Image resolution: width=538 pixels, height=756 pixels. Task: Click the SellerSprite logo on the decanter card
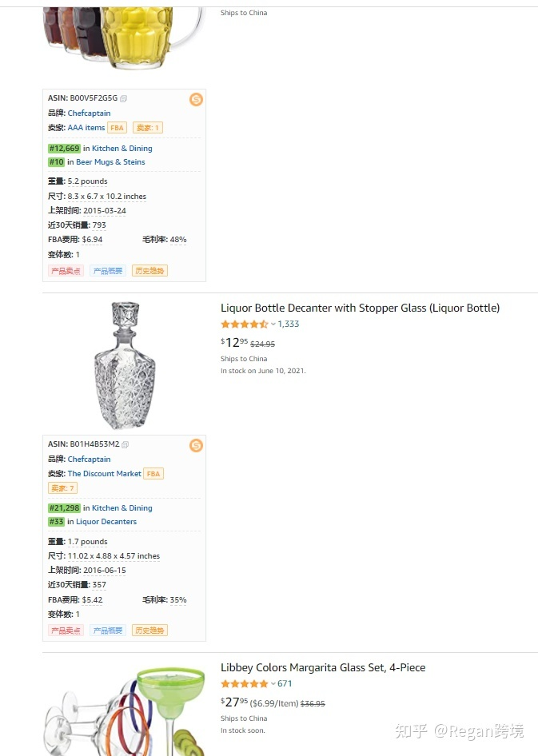196,445
